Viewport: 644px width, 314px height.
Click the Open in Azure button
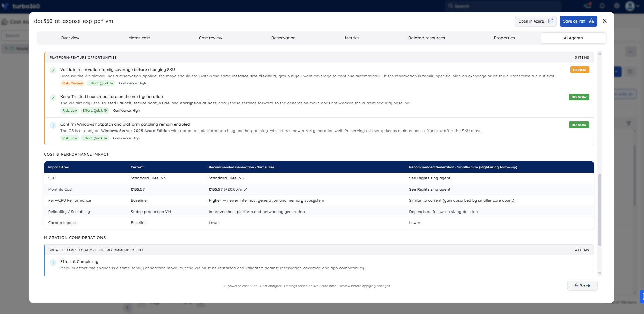[x=535, y=21]
